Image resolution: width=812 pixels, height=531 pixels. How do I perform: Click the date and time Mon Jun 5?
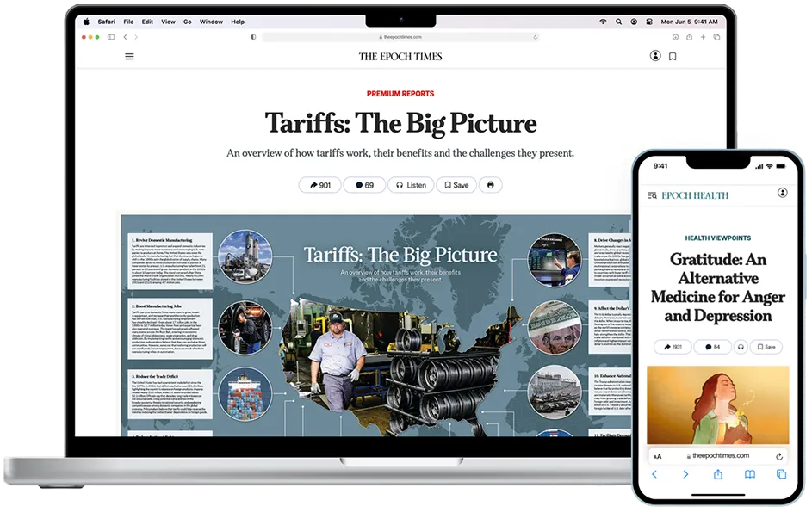click(689, 22)
